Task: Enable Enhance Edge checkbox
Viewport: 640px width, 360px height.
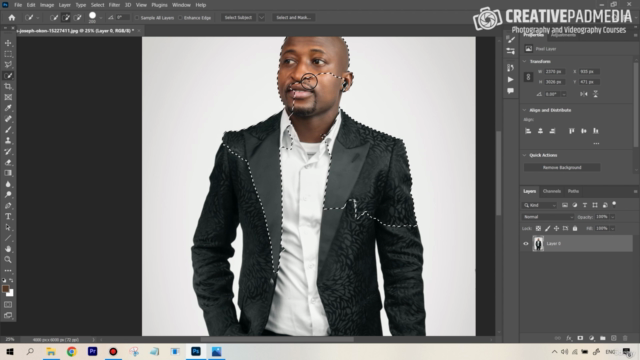Action: [180, 18]
